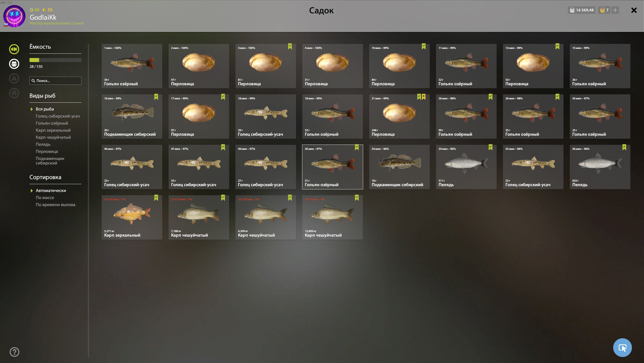Image resolution: width=644 pixels, height=363 pixels.
Task: Filter fish list by Перловица
Action: tap(47, 151)
